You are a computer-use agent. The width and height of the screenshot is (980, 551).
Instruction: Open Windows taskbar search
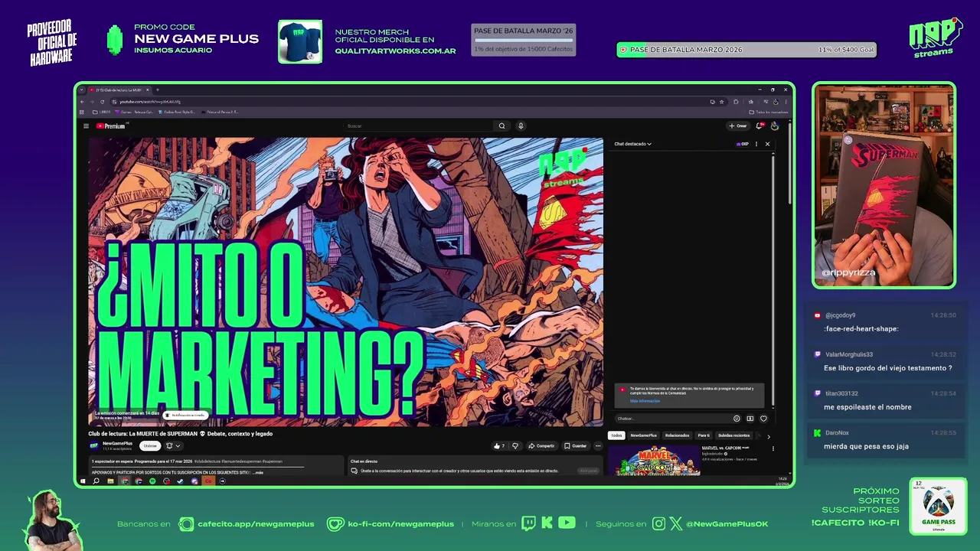[x=96, y=481]
